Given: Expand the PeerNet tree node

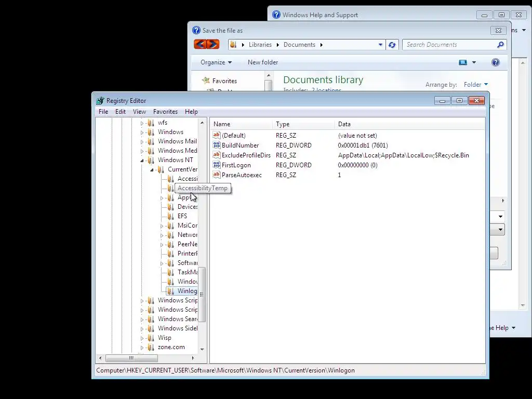Looking at the screenshot, I should pos(162,245).
